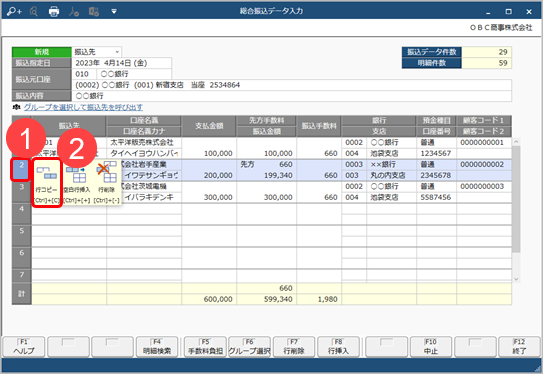
Task: Click customer code 0000000002 cell
Action: click(484, 164)
